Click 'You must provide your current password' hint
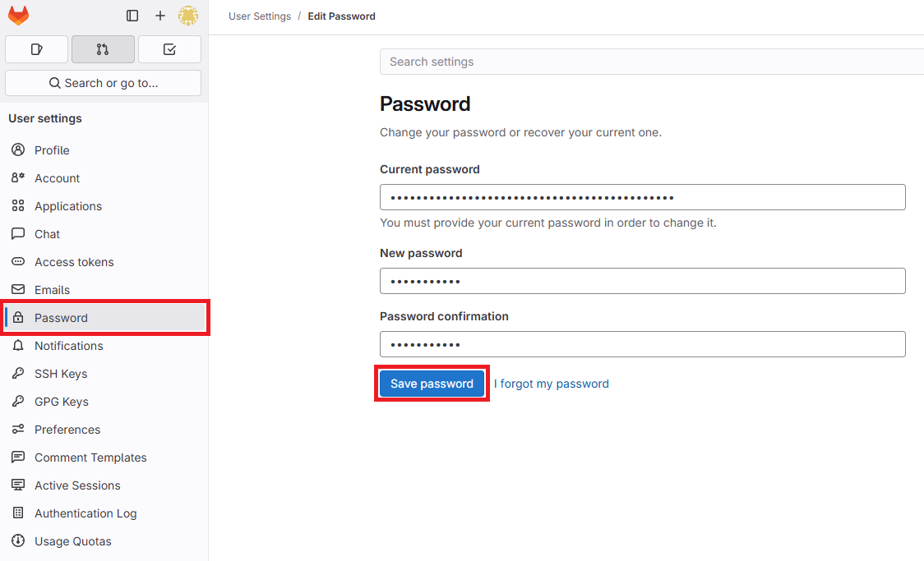The width and height of the screenshot is (924, 561). 548,223
